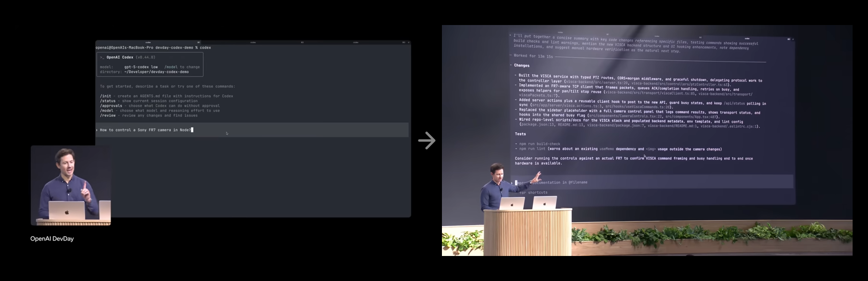Click the /approvals command line

pos(160,106)
